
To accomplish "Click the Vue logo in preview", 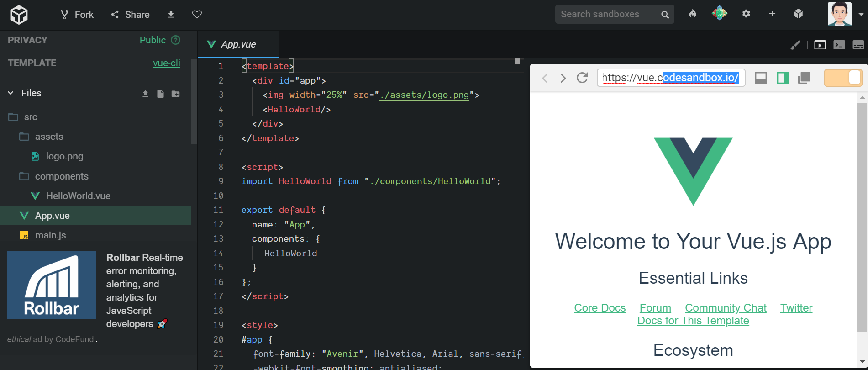I will pos(693,171).
